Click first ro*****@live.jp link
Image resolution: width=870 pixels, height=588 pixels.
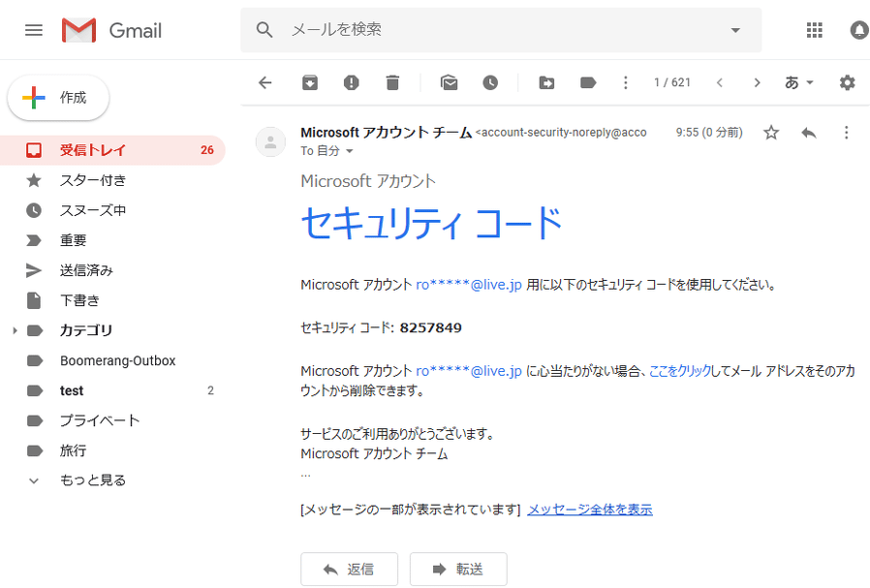(x=469, y=285)
